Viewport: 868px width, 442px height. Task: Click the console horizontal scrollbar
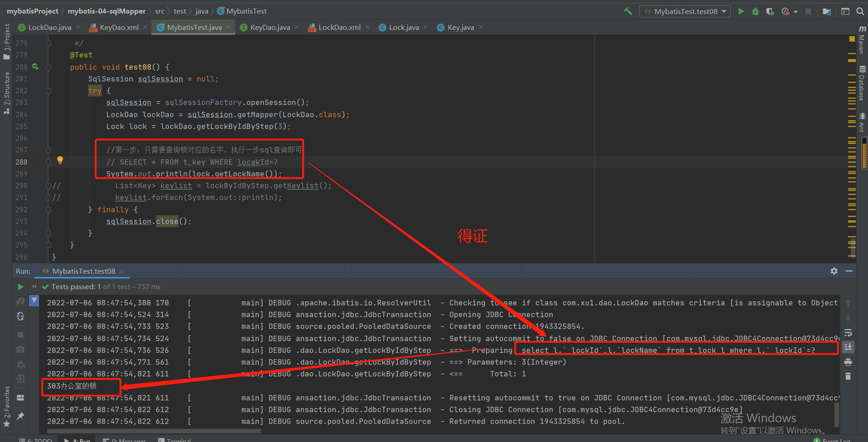tap(154, 431)
